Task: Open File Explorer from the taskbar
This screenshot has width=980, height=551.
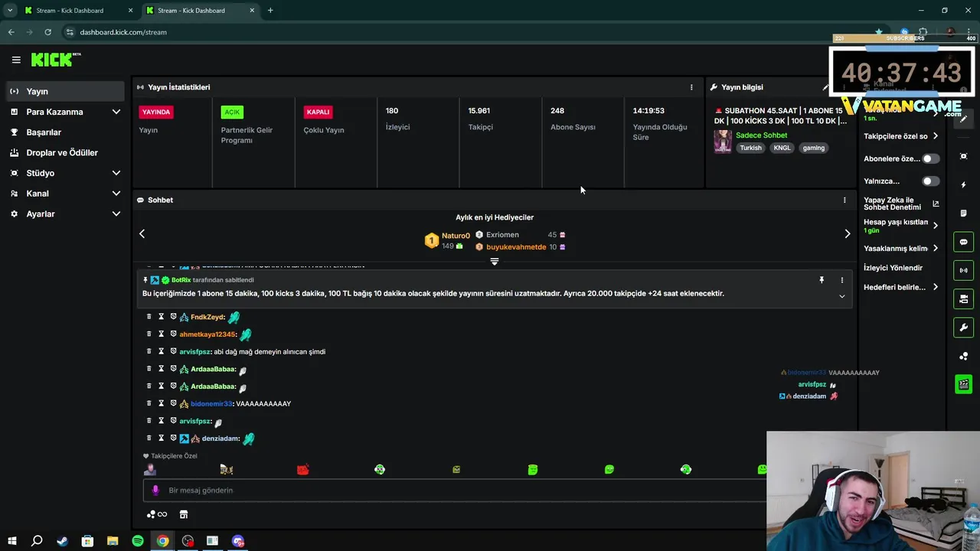Action: point(113,541)
